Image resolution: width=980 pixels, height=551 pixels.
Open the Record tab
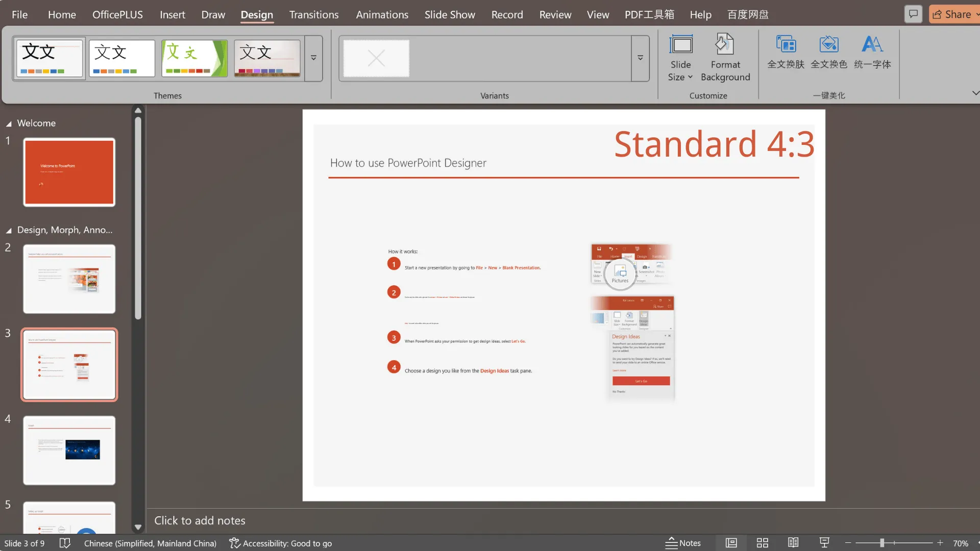507,14
